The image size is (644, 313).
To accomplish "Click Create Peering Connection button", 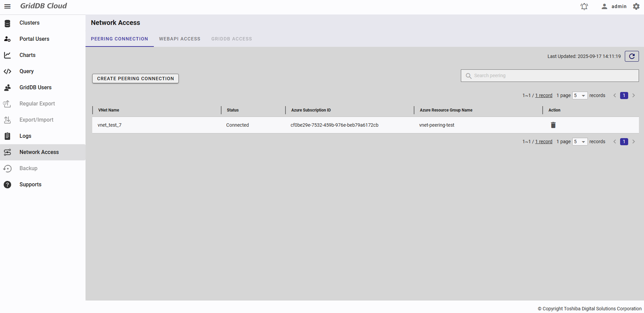I will click(135, 79).
